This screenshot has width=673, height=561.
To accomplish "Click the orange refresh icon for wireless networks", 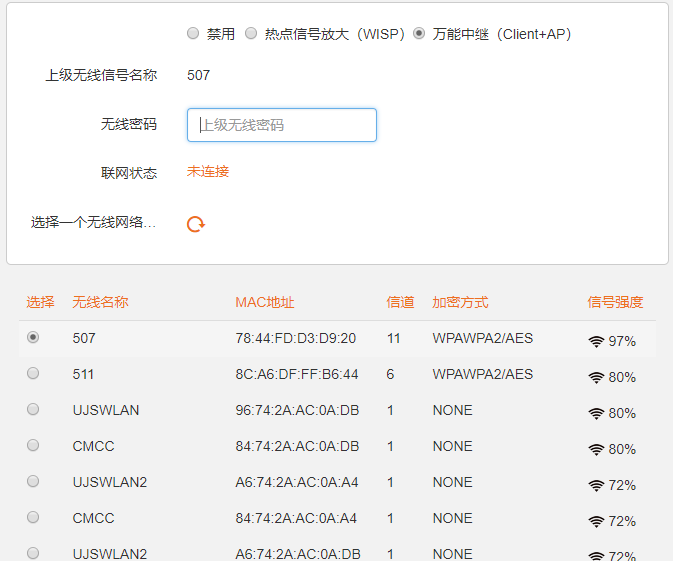I will [x=196, y=224].
